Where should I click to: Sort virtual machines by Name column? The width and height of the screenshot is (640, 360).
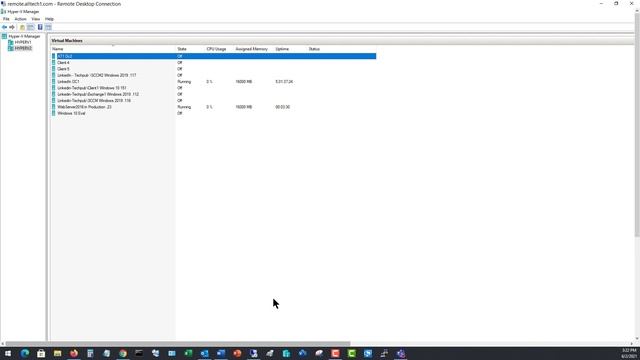pos(113,49)
